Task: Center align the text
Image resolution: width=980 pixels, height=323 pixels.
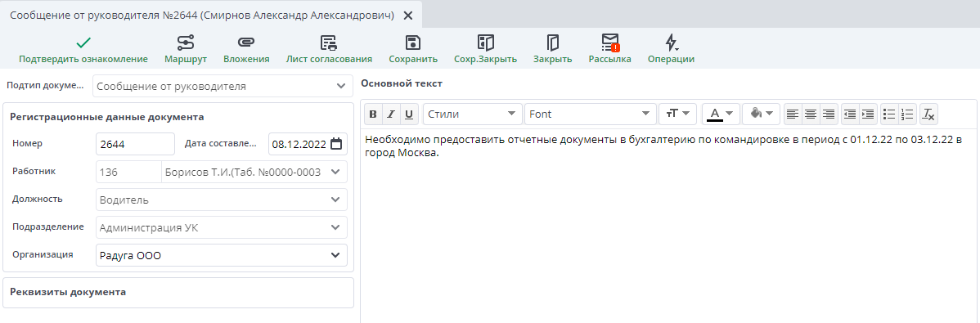Action: [x=811, y=114]
